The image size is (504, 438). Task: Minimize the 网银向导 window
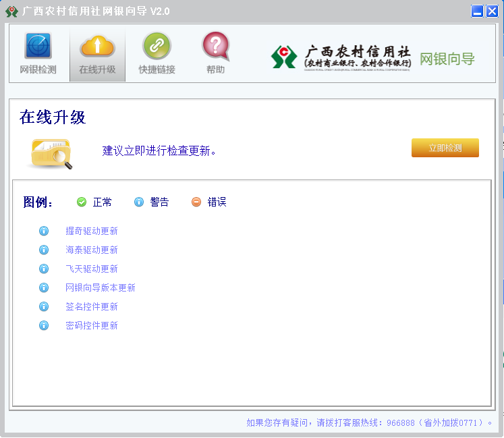pos(478,11)
